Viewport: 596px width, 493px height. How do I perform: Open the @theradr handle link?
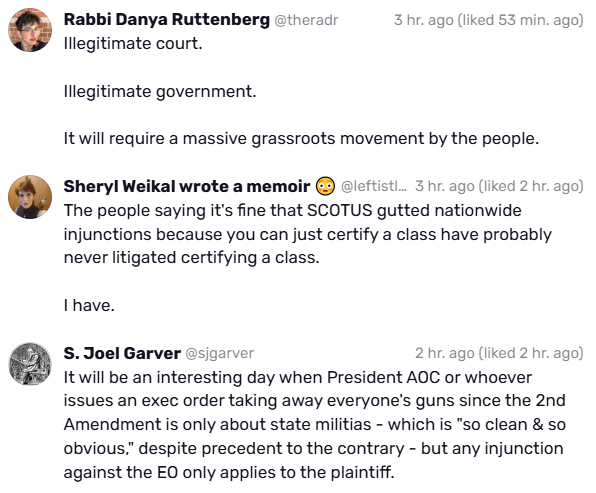click(306, 20)
